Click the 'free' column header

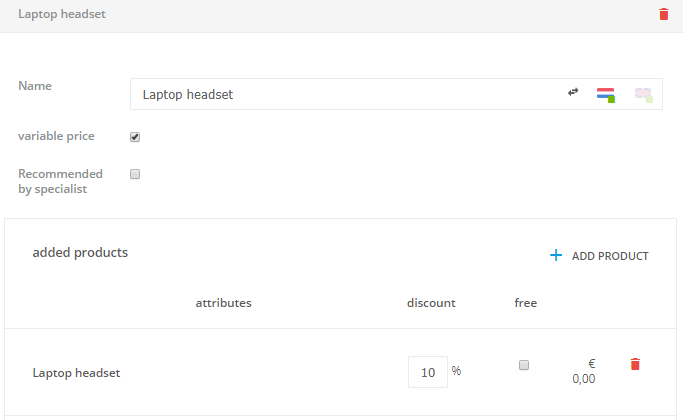point(525,303)
